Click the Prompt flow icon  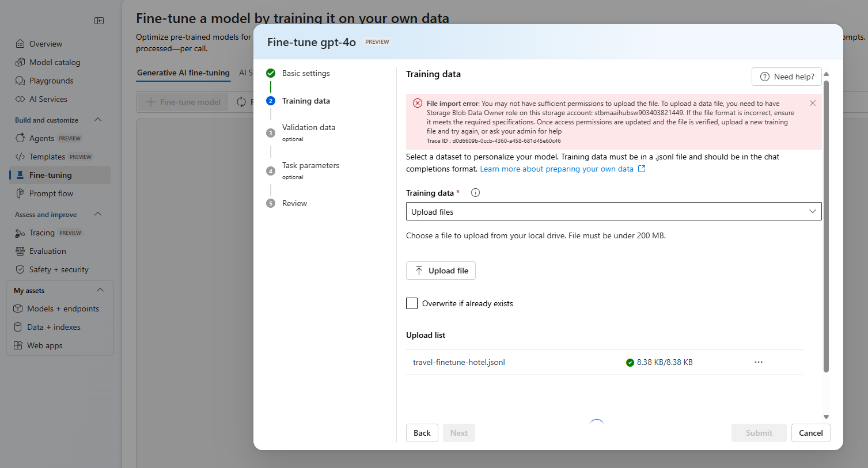pos(20,193)
